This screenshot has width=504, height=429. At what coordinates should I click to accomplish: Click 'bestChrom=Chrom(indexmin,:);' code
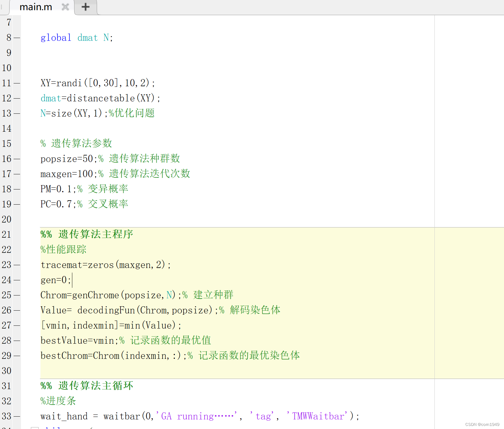pos(114,356)
